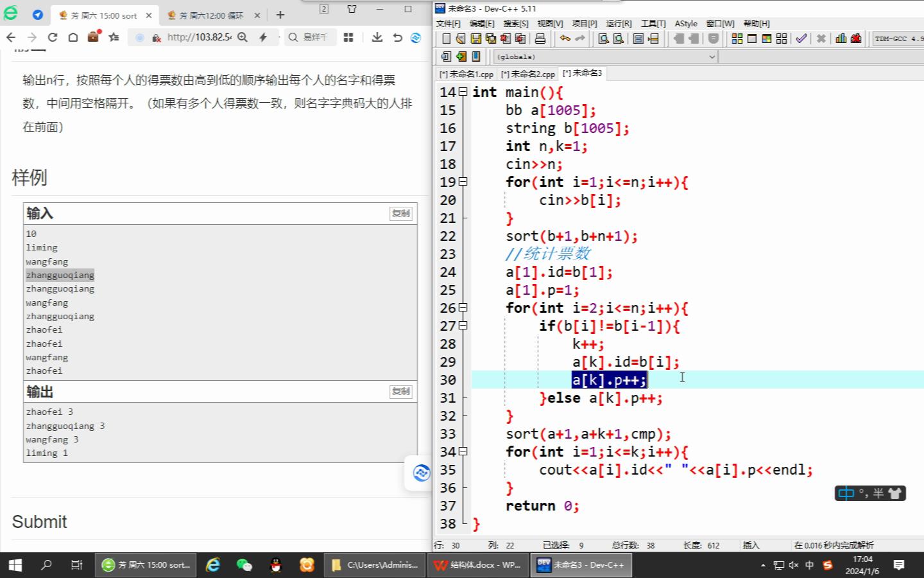Click the browser address bar URL
Screen dimensions: 924x578
[199, 37]
